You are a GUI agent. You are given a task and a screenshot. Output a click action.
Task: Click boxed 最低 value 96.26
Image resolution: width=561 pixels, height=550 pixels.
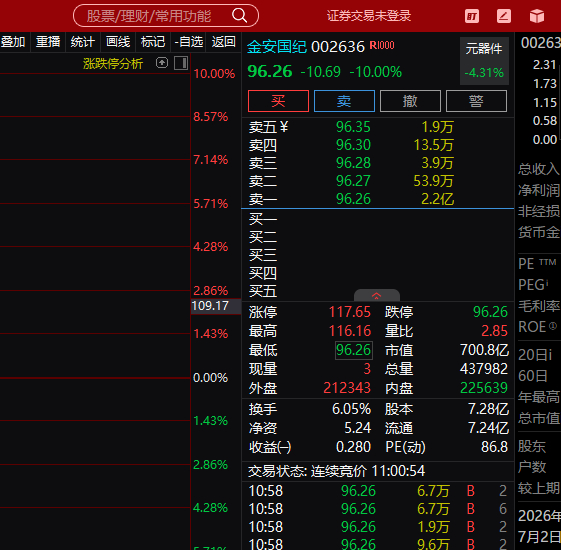click(353, 350)
